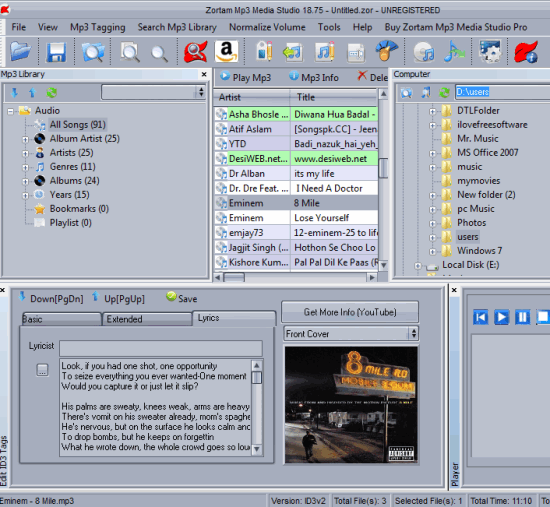Viewport: 550px width, 507px height.
Task: Collapse the Audio tree node
Action: coord(11,112)
